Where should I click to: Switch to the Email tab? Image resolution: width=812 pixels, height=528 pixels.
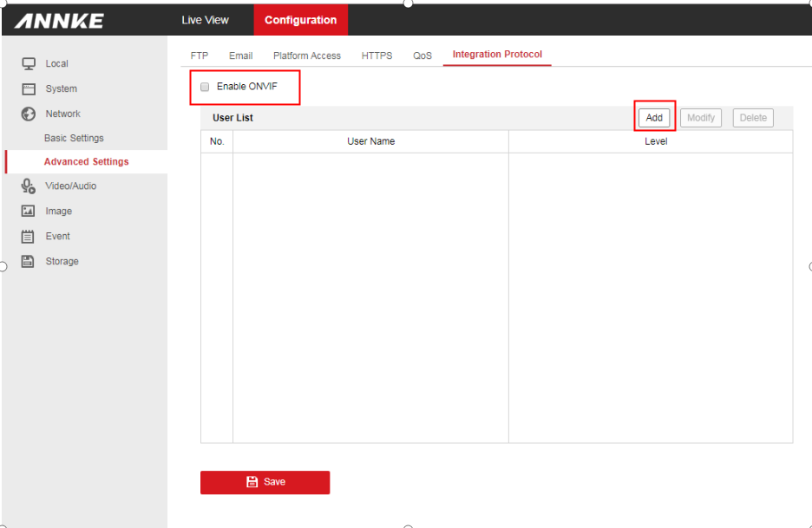(x=241, y=55)
